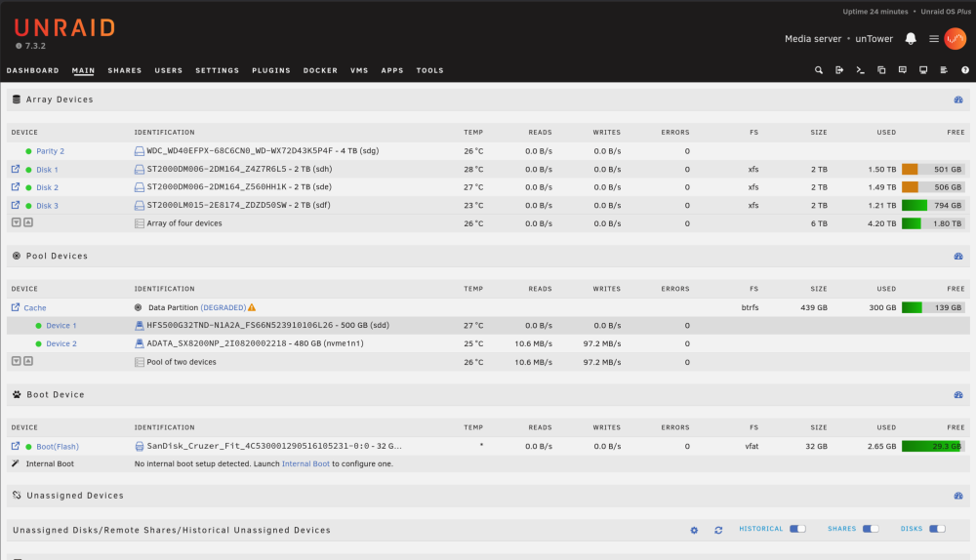976x560 pixels.
Task: Spin down all pool devices arrow
Action: click(17, 361)
